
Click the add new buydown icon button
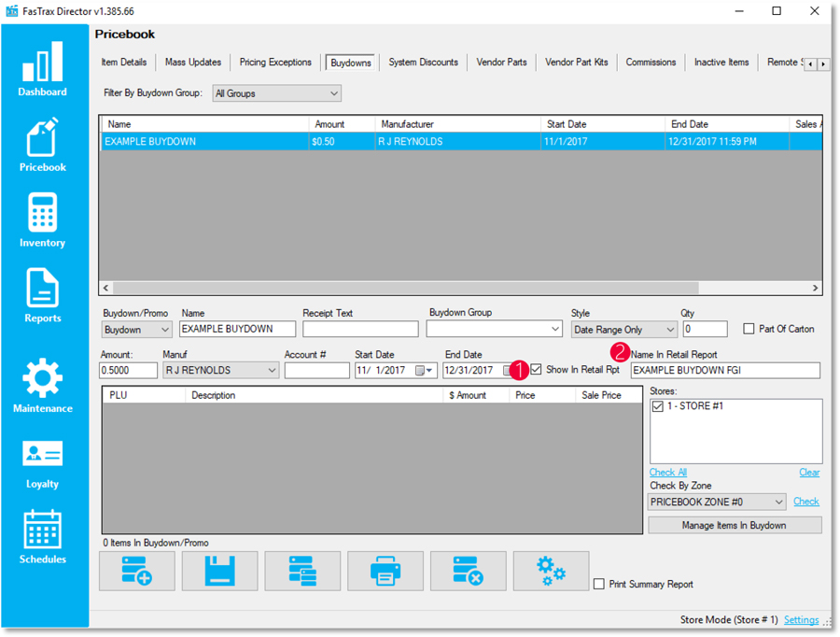click(x=137, y=571)
